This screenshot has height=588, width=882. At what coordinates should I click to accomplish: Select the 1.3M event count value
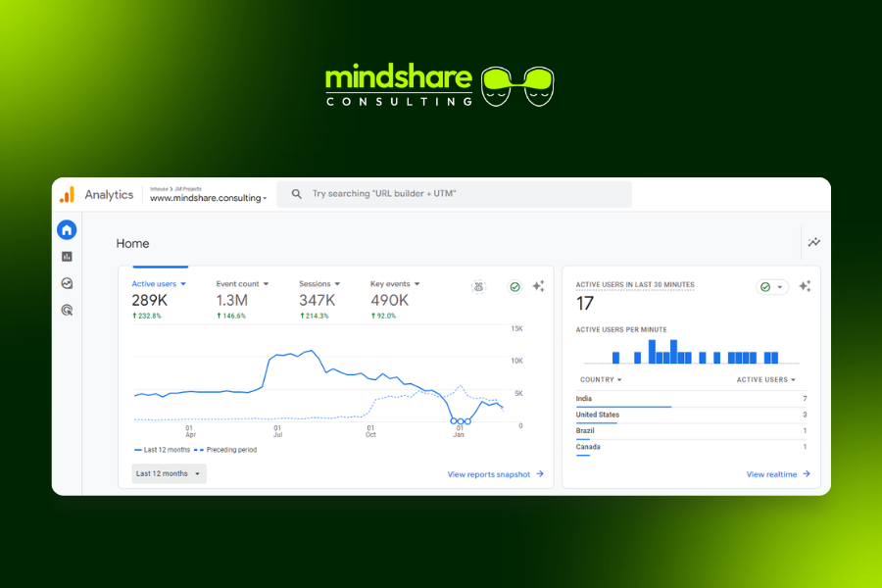point(231,301)
